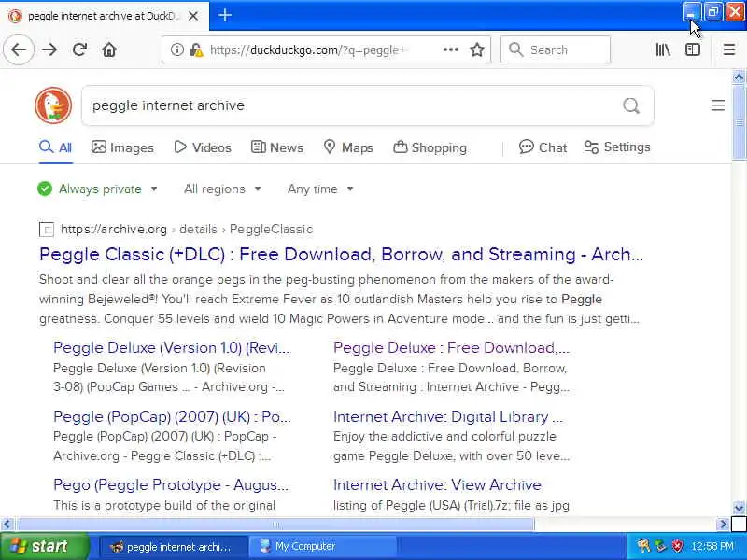
Task: Switch to News results tab
Action: (x=277, y=147)
